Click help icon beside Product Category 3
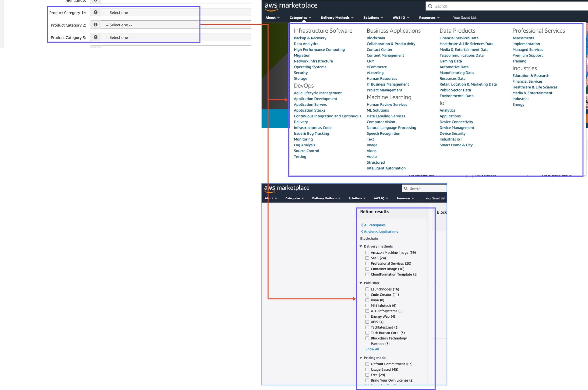588x390 pixels. tap(96, 37)
